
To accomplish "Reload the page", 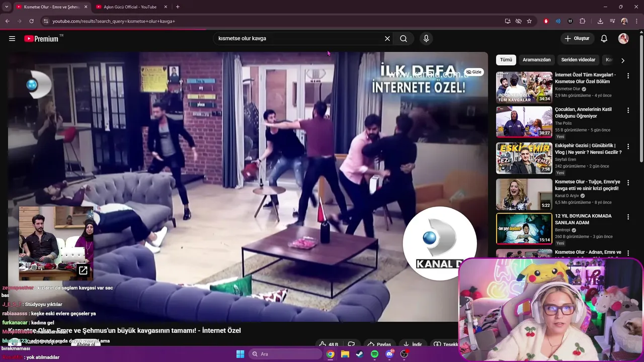I will (x=31, y=21).
